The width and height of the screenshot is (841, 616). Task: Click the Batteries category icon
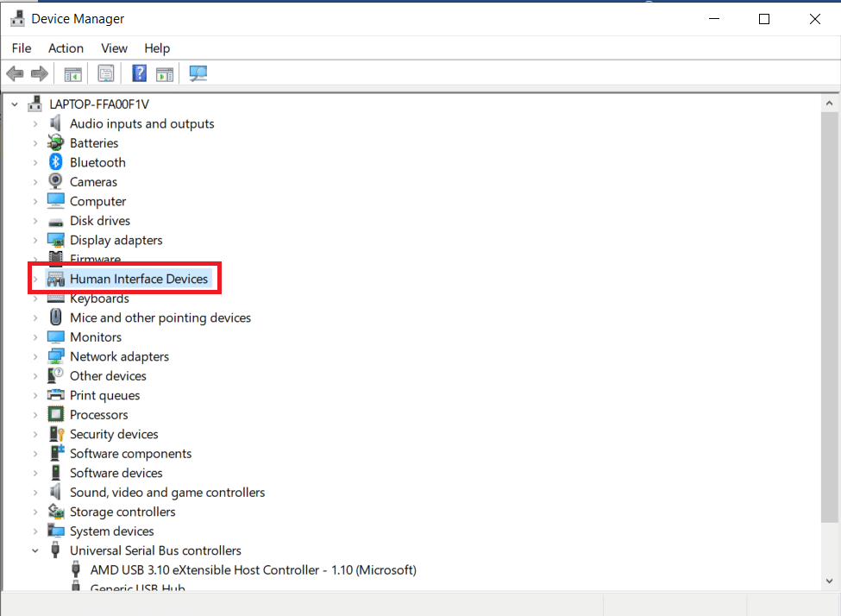pyautogui.click(x=56, y=142)
